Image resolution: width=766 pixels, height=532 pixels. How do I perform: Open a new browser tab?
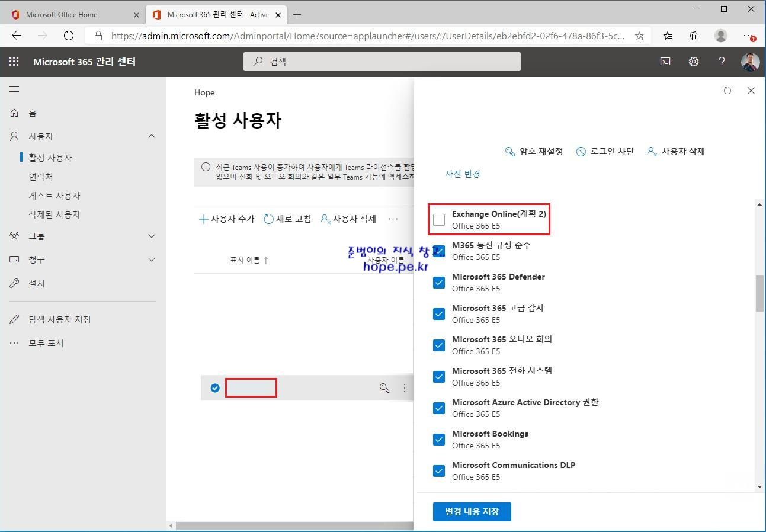click(x=297, y=14)
